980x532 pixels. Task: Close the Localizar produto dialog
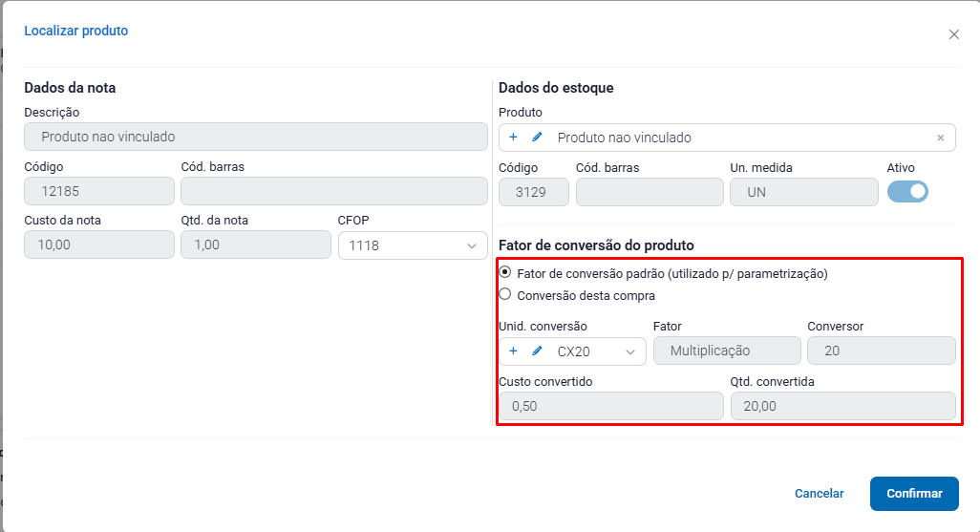(953, 34)
